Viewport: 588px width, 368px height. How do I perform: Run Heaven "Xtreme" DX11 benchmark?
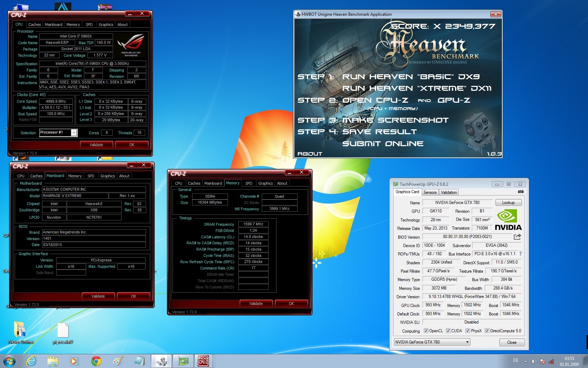tap(417, 88)
